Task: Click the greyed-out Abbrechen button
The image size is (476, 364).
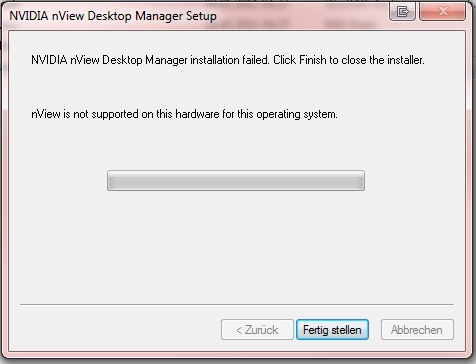Action: pos(417,330)
